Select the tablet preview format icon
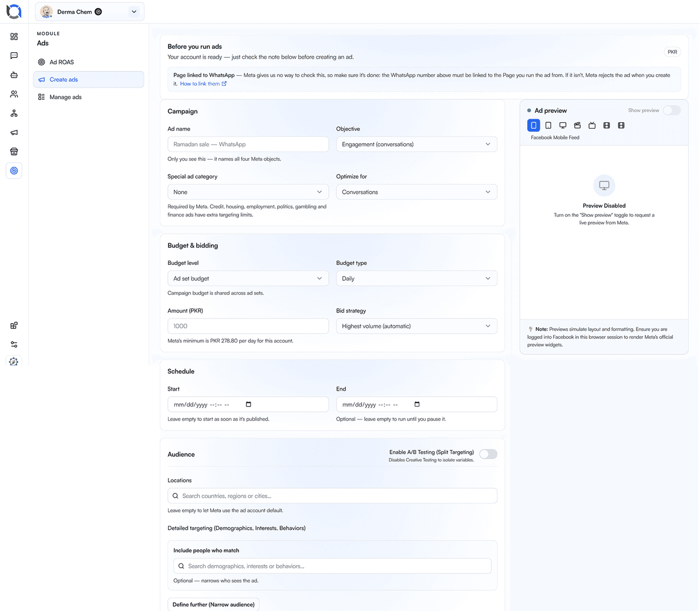 click(548, 126)
